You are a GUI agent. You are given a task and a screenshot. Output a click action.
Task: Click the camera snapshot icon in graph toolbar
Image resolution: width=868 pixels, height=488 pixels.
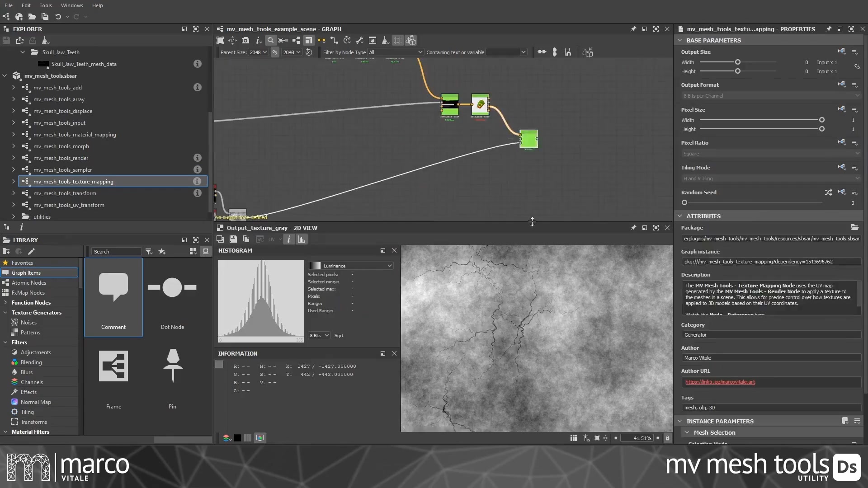(245, 41)
